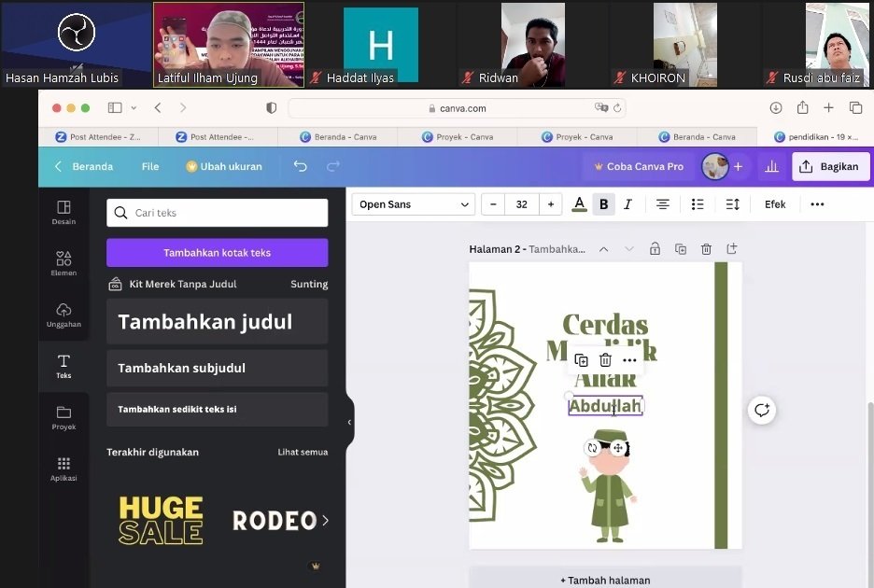Collapse the side panel with arrow handle

(x=349, y=422)
